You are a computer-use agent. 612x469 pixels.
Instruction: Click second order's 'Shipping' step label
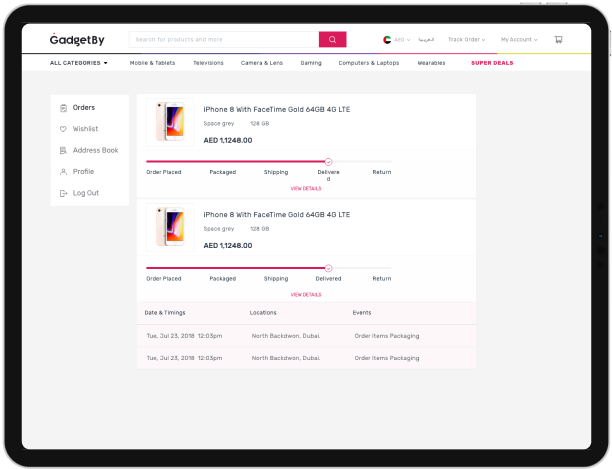click(x=276, y=279)
